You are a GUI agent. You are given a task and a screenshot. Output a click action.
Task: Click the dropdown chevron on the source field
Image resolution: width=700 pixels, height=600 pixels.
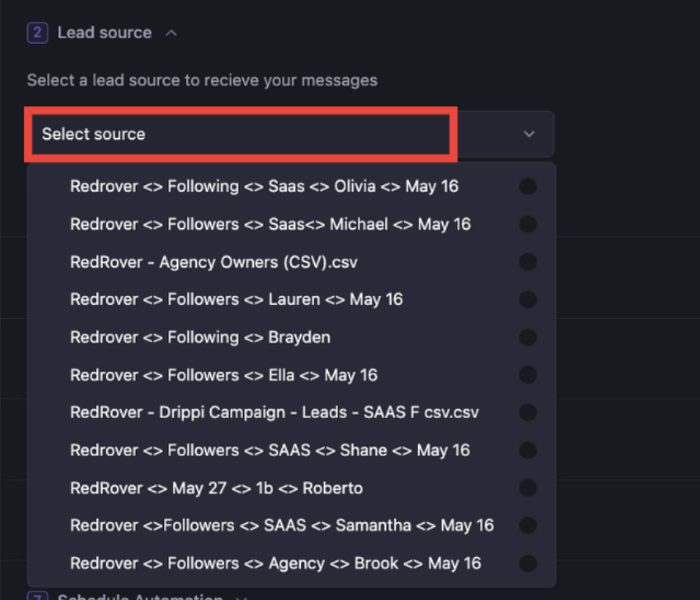pyautogui.click(x=529, y=134)
